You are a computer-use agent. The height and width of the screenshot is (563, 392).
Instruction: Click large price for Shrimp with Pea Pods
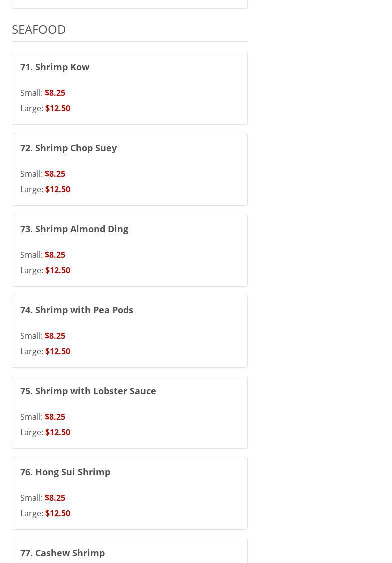tap(58, 351)
